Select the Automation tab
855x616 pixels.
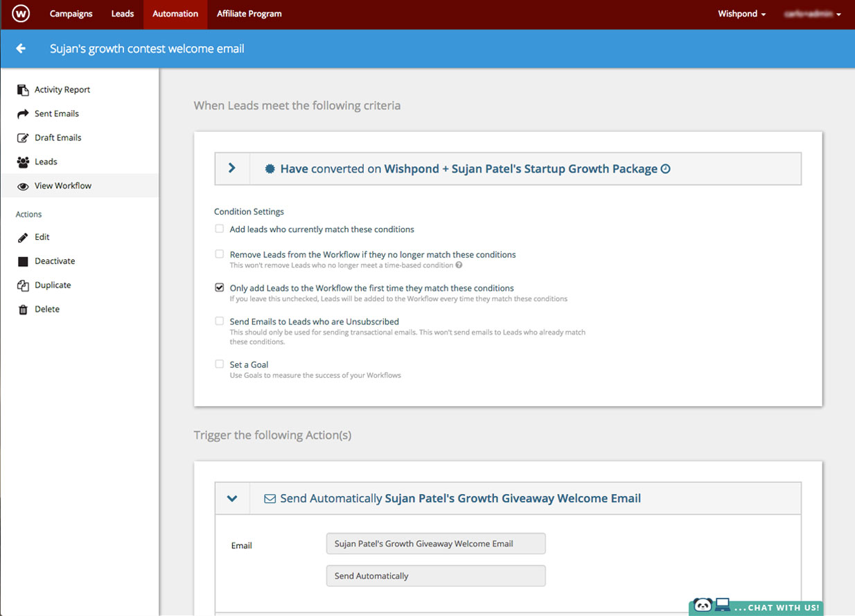(175, 14)
